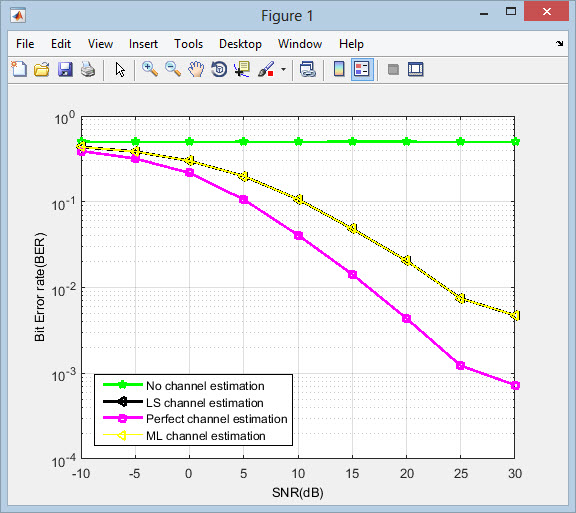Activate the Zoom Out magnifier tool

point(173,69)
